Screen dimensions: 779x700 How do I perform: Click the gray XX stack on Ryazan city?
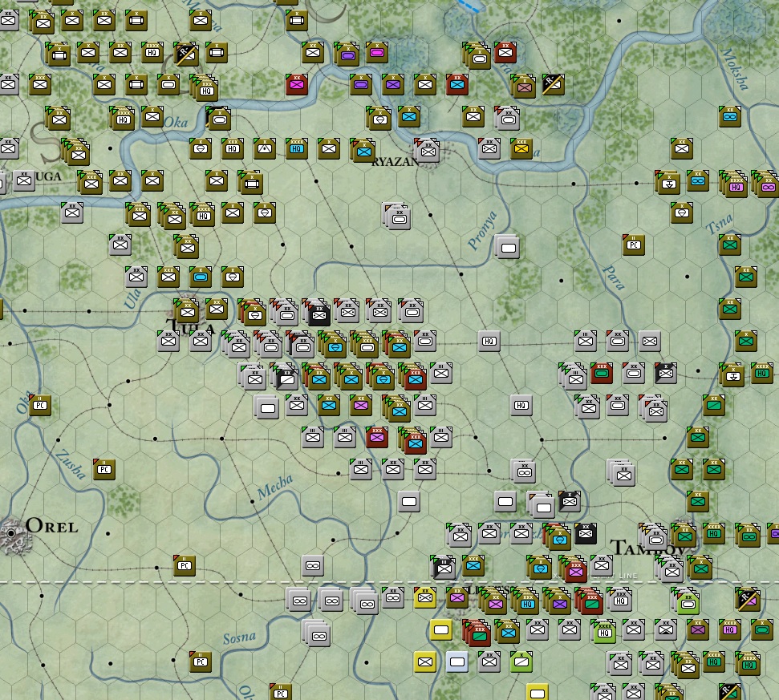point(428,150)
